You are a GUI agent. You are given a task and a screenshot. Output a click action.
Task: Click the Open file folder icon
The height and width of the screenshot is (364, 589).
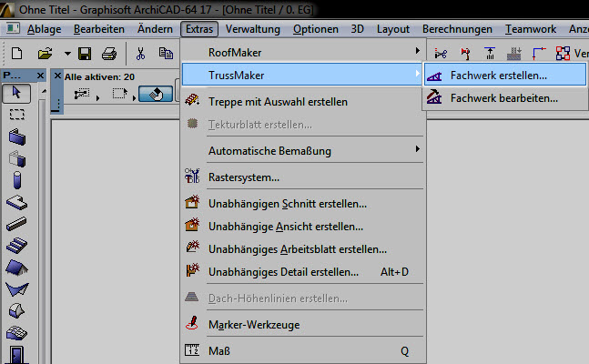(x=46, y=54)
